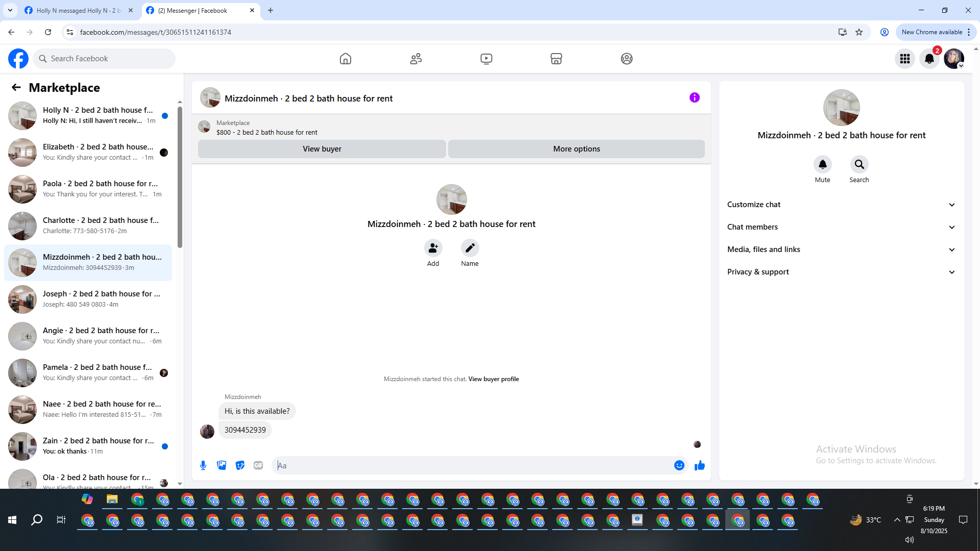Expand Chat members section
This screenshot has width=980, height=551.
click(841, 227)
